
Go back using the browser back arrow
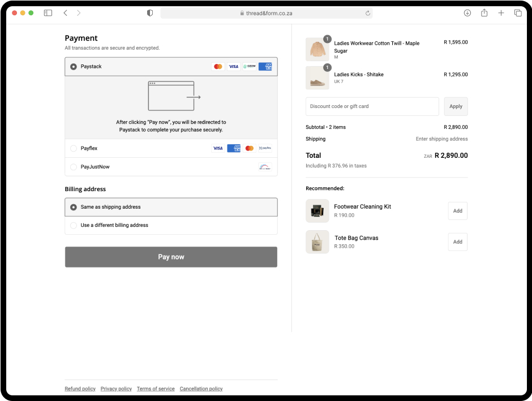[x=66, y=13]
